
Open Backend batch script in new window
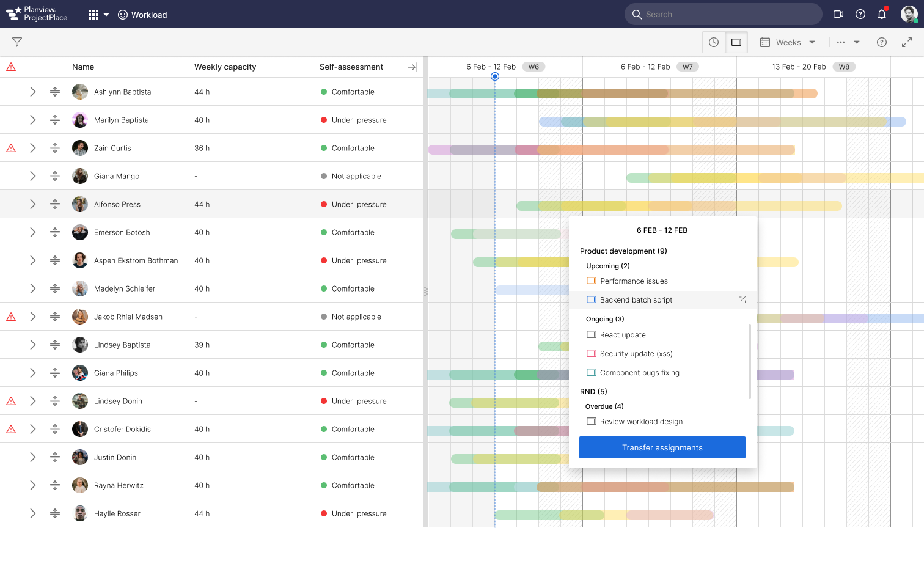743,299
